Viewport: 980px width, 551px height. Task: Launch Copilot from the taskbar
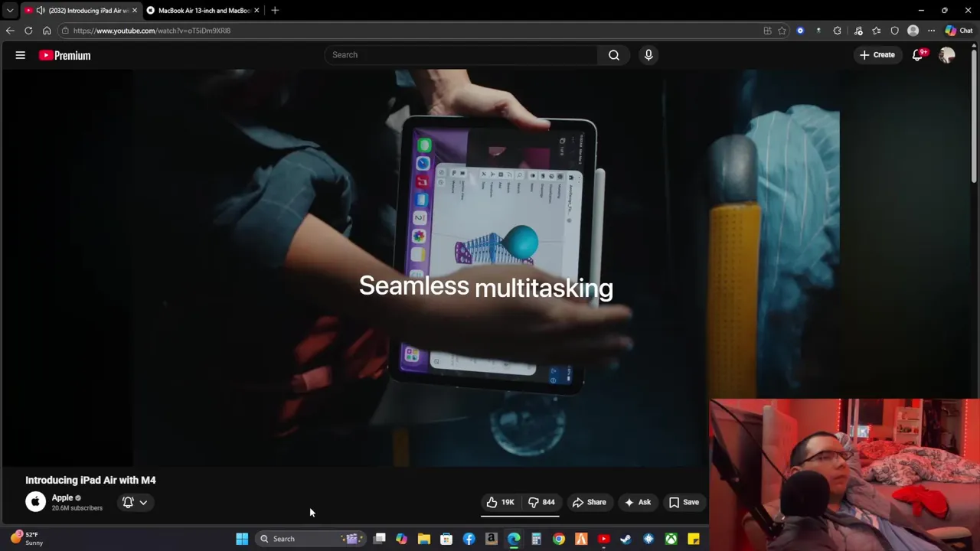point(401,539)
